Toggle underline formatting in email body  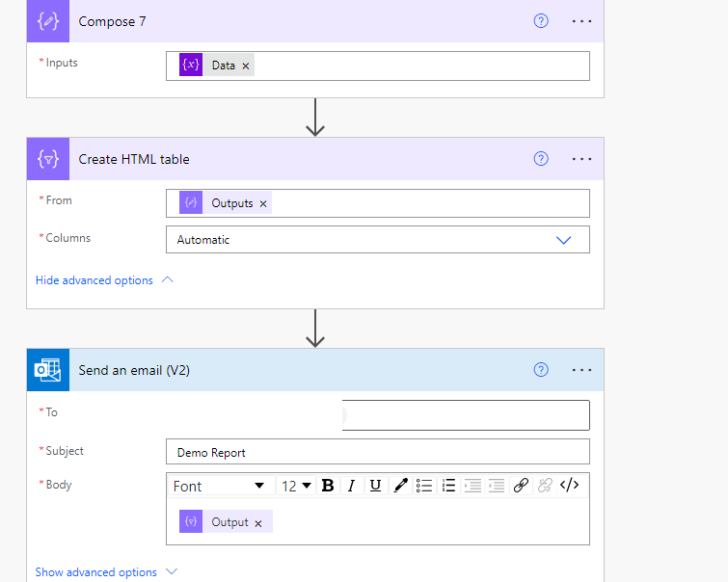375,486
